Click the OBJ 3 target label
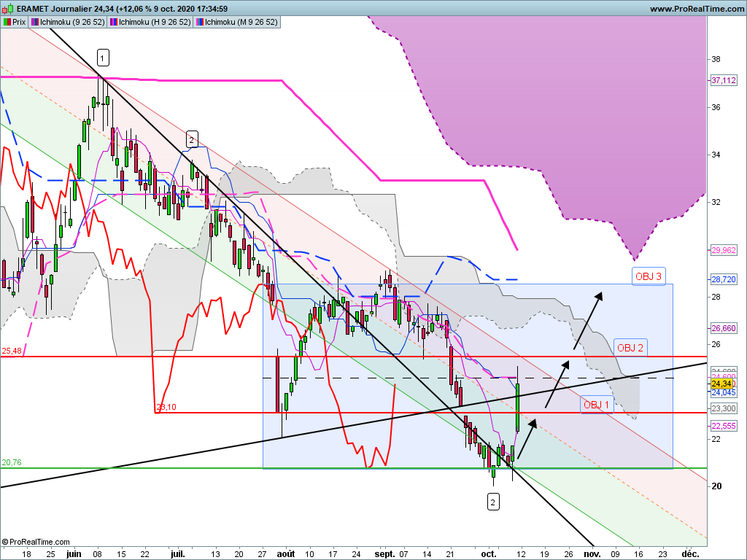The width and height of the screenshot is (747, 560). tap(649, 276)
